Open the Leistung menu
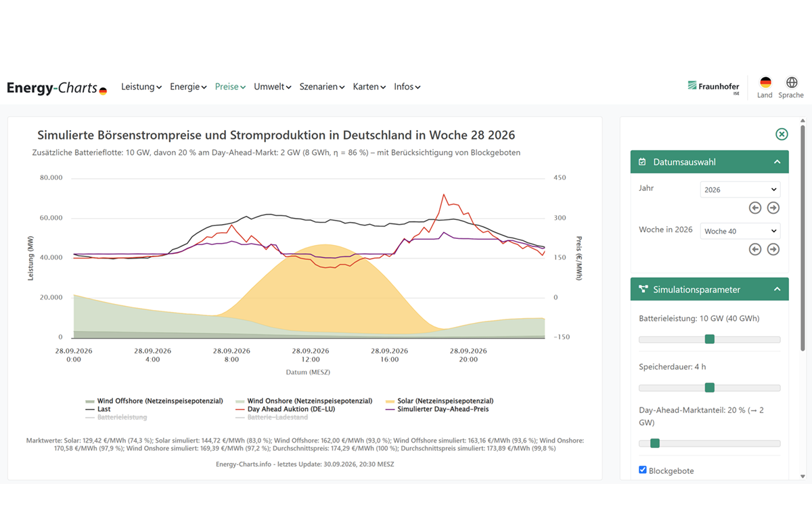Viewport: 812px width, 532px height. coord(141,87)
